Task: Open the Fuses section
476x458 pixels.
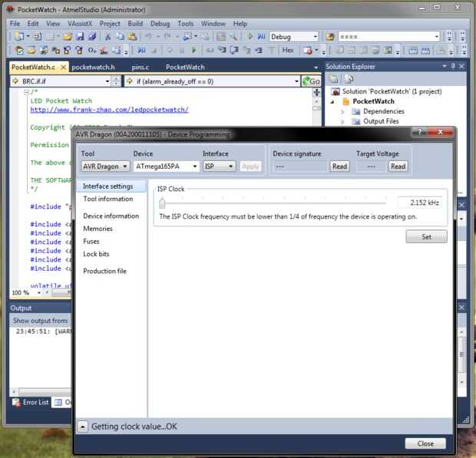Action: point(91,242)
